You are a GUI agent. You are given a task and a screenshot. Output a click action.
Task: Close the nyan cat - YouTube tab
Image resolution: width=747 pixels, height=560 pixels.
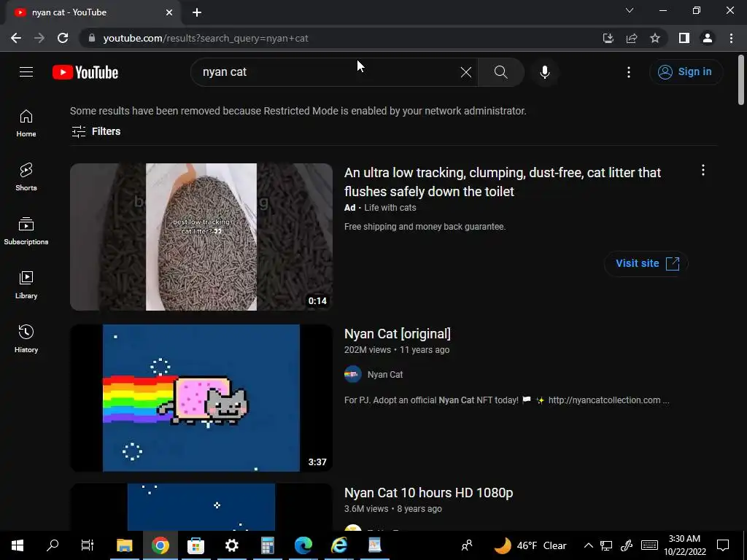tap(169, 13)
